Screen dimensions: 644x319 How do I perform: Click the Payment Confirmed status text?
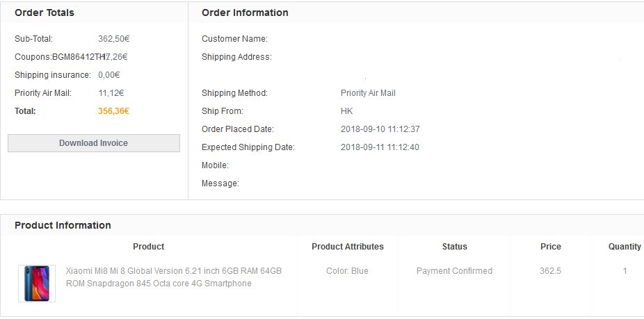(454, 271)
